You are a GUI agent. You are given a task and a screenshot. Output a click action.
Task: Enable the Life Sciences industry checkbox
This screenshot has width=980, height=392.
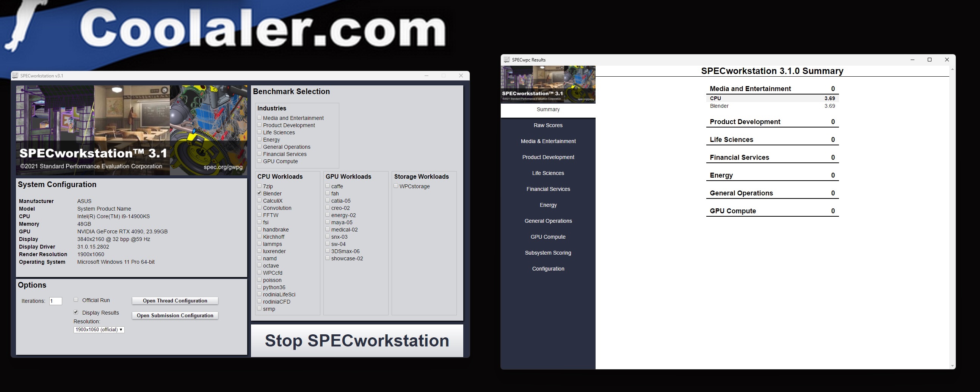click(x=259, y=132)
